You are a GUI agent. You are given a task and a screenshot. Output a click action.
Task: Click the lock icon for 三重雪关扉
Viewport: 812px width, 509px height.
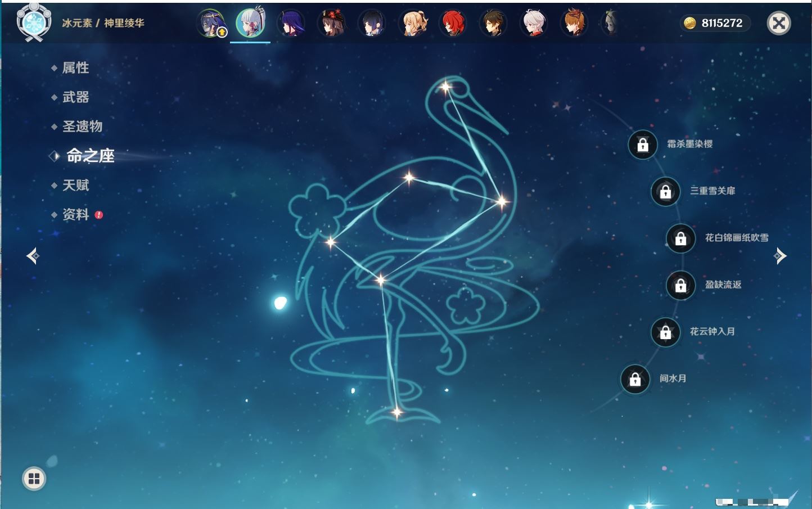click(665, 191)
